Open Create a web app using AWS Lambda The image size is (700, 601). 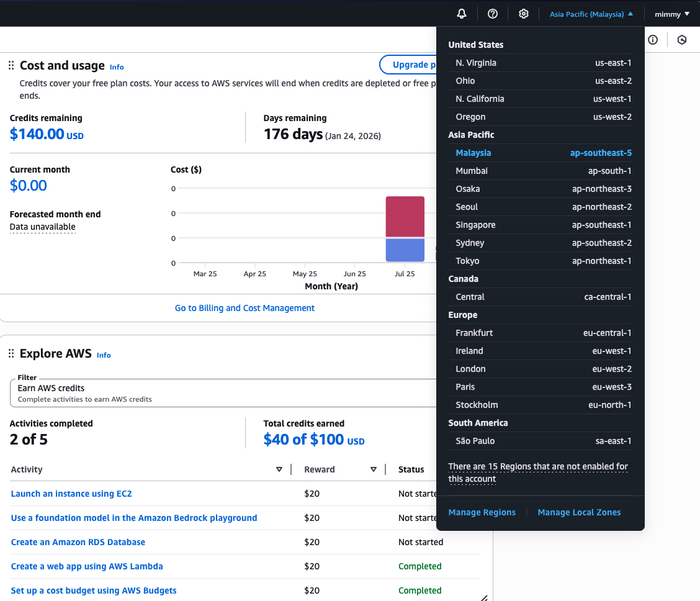(87, 566)
